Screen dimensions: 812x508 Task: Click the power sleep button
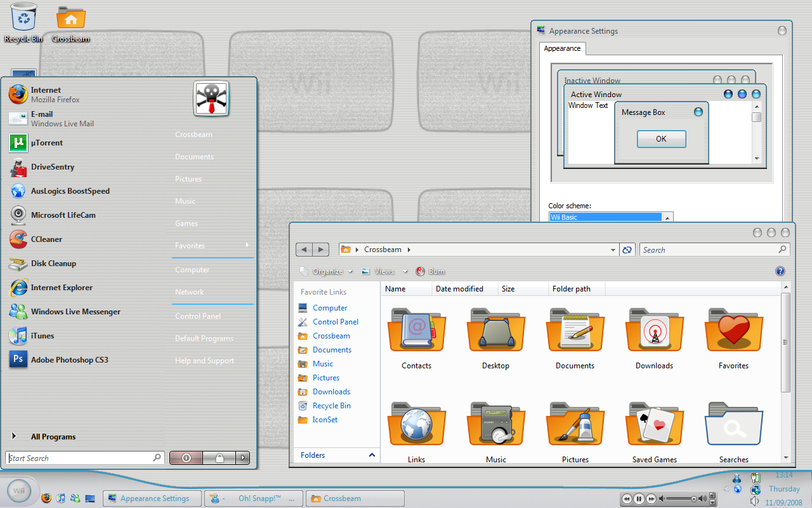187,458
